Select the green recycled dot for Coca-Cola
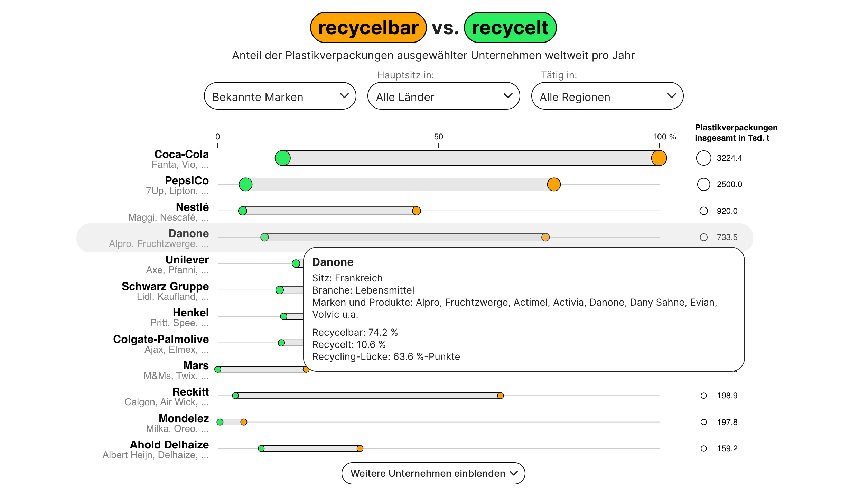This screenshot has width=868, height=491. pyautogui.click(x=282, y=158)
